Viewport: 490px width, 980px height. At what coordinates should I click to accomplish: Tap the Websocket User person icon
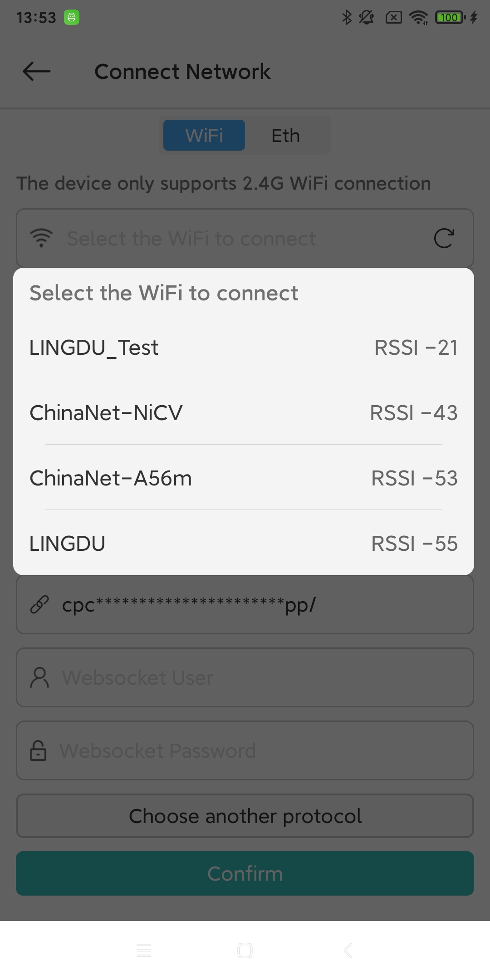(39, 677)
